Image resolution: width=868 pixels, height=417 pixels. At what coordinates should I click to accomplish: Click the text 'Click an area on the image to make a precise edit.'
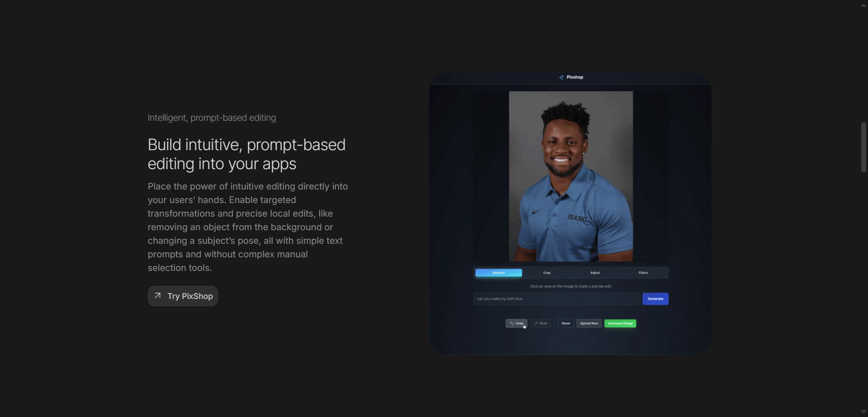571,286
